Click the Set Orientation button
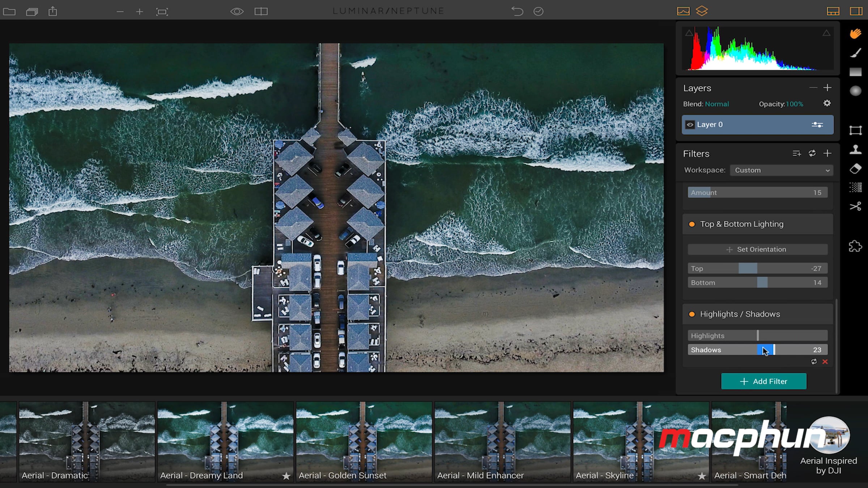 click(x=757, y=249)
